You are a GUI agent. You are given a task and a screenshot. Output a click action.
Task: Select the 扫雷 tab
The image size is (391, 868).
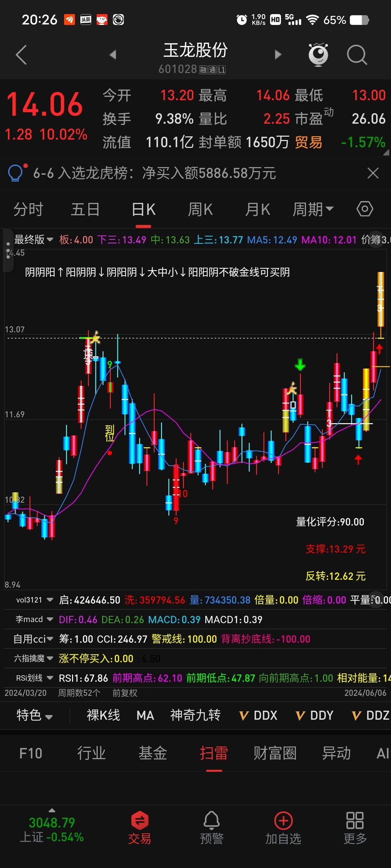point(214,754)
